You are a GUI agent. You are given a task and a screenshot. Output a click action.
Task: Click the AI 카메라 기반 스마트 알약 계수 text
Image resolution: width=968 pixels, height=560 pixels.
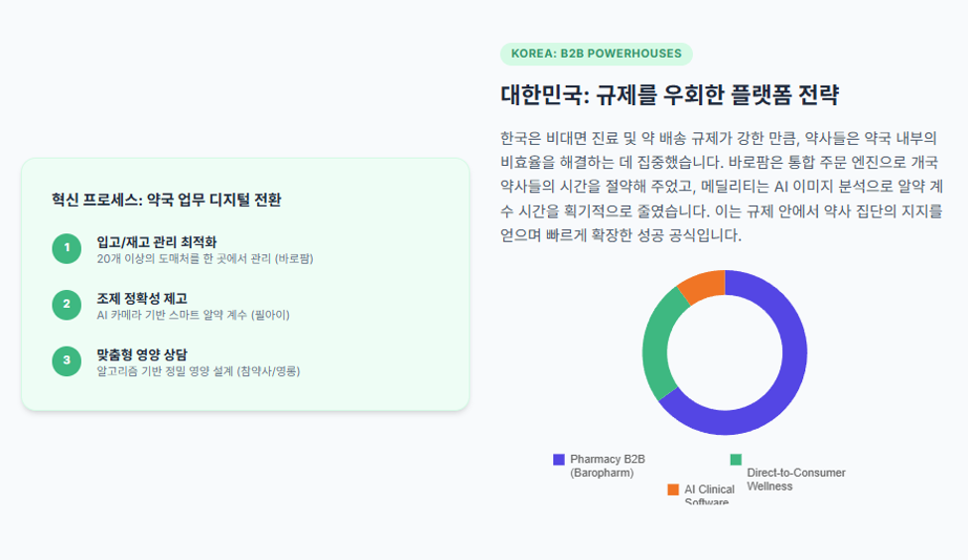(x=194, y=315)
